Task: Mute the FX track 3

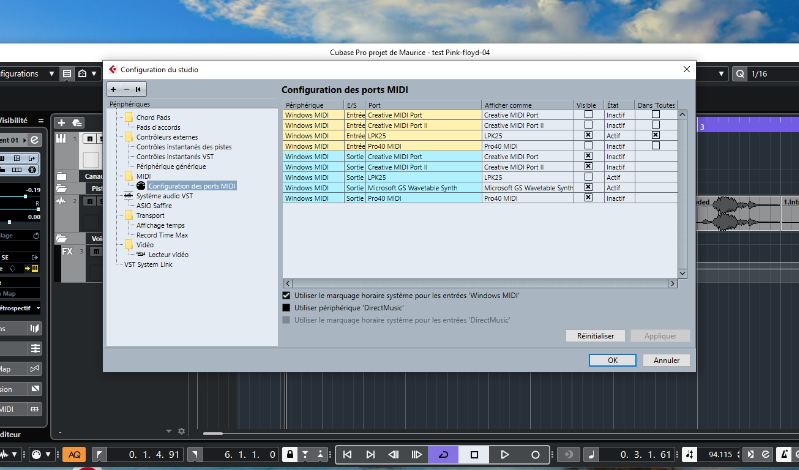Action: pos(96,251)
